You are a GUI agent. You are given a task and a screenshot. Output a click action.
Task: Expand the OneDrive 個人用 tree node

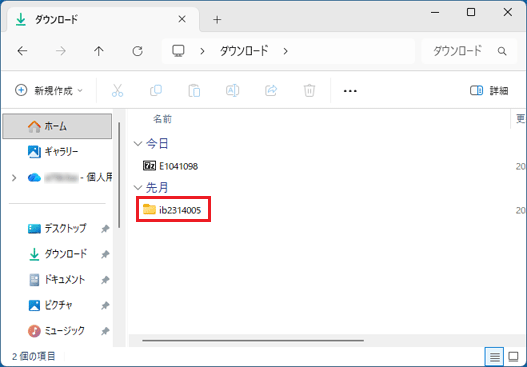pos(14,177)
